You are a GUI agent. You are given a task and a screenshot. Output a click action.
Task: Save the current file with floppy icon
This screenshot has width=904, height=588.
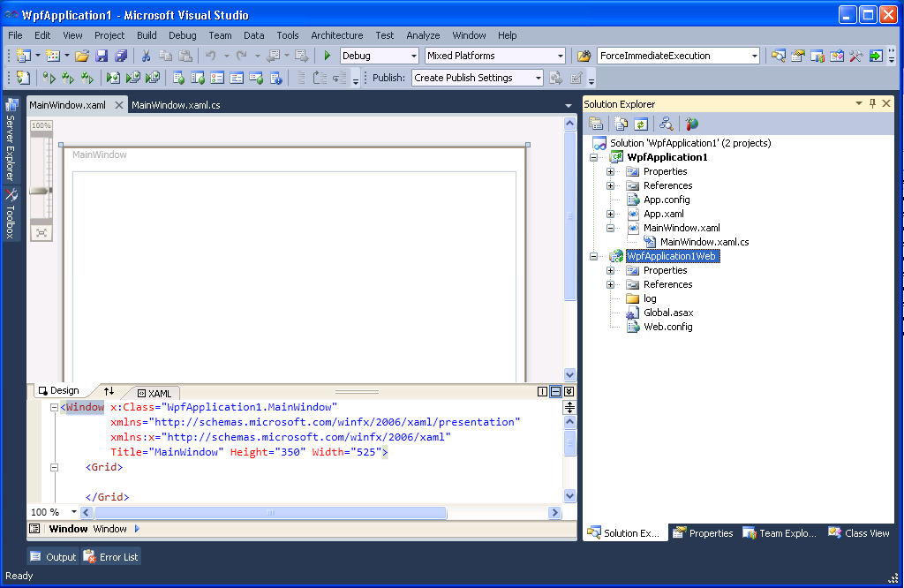click(x=102, y=56)
